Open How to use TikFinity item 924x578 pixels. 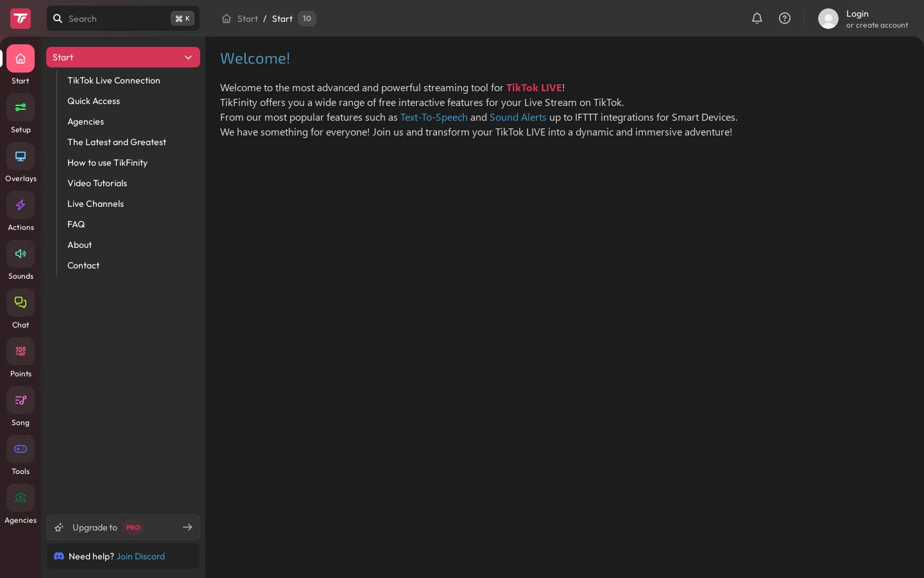coord(107,162)
